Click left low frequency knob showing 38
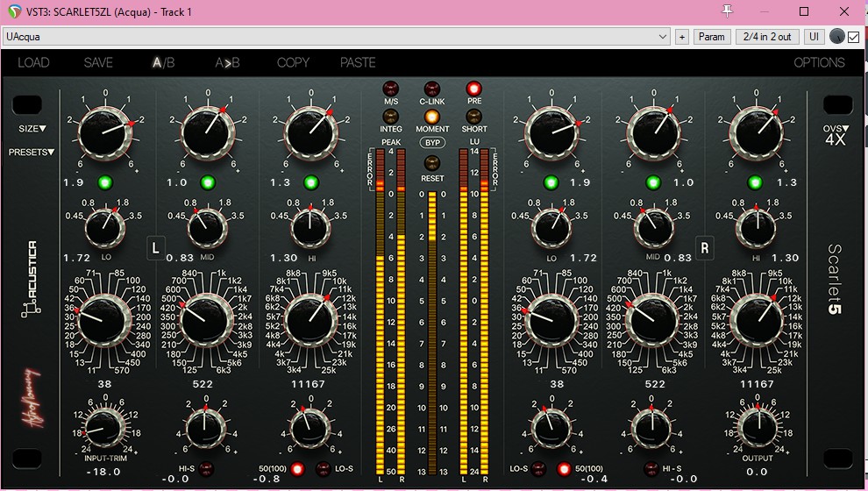 (104, 321)
